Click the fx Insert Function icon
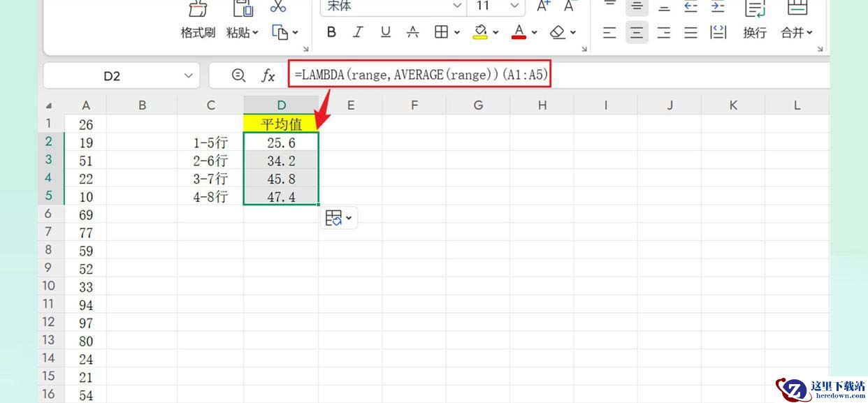The width and height of the screenshot is (868, 403). click(x=268, y=75)
